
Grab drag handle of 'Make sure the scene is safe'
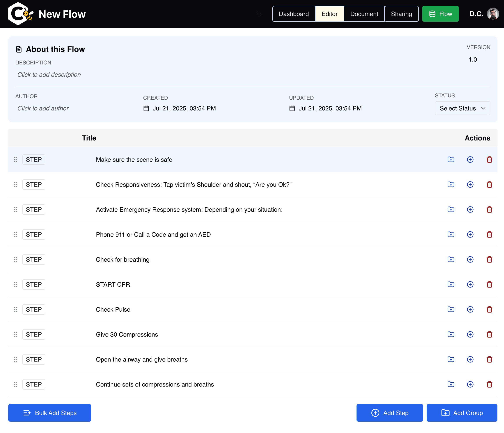click(x=15, y=160)
